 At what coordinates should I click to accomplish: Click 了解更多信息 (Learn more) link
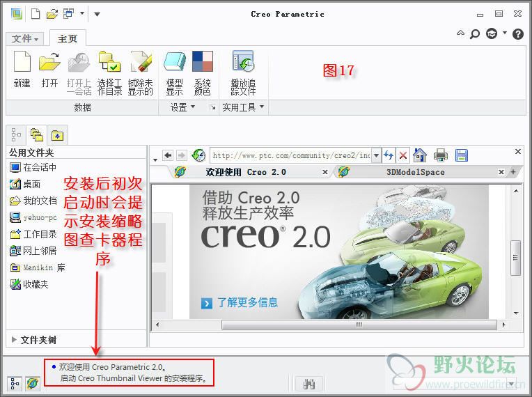point(247,302)
